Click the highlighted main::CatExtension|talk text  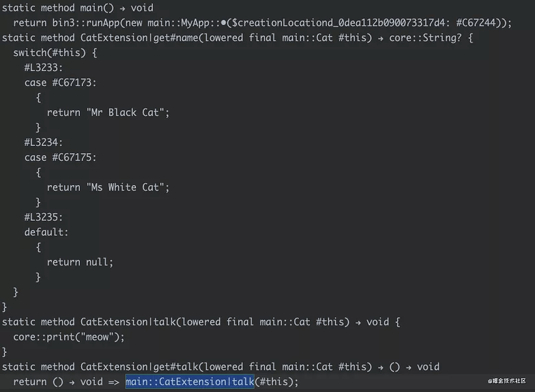[189, 381]
